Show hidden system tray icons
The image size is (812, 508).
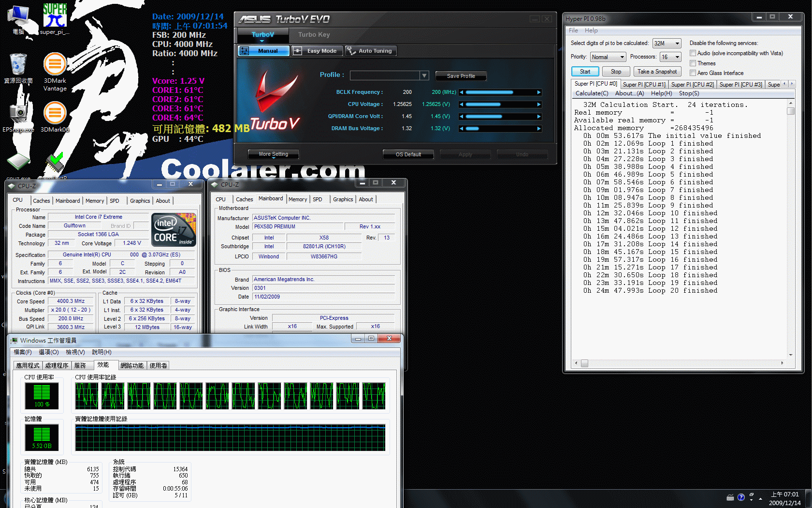(760, 498)
